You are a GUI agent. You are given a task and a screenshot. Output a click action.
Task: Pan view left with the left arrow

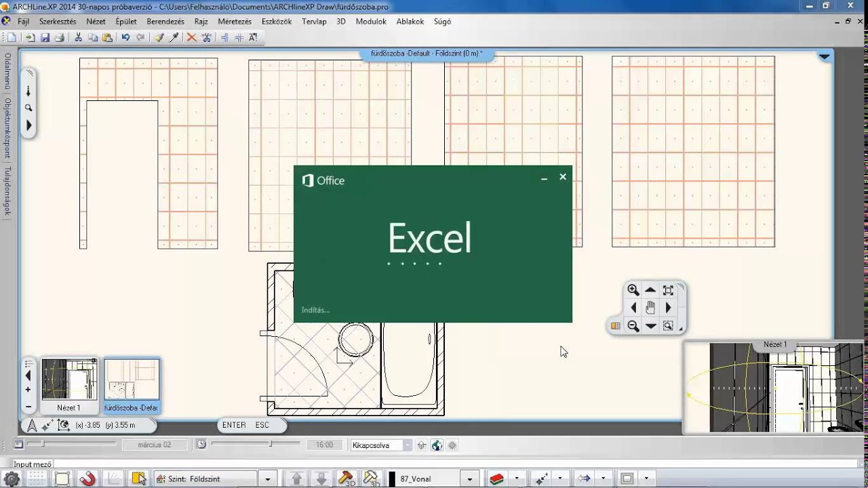[633, 308]
